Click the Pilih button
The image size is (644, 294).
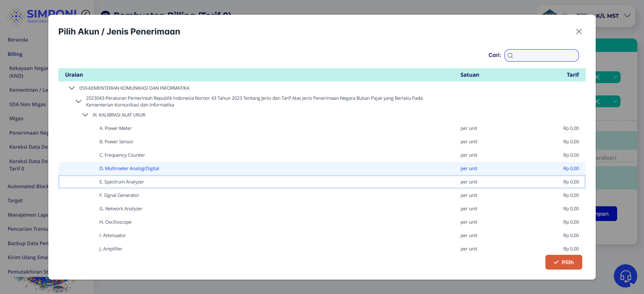563,262
